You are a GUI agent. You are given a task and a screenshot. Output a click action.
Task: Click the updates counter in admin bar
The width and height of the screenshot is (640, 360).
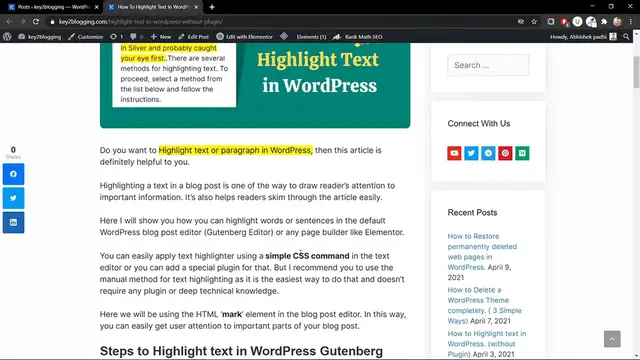[116, 37]
